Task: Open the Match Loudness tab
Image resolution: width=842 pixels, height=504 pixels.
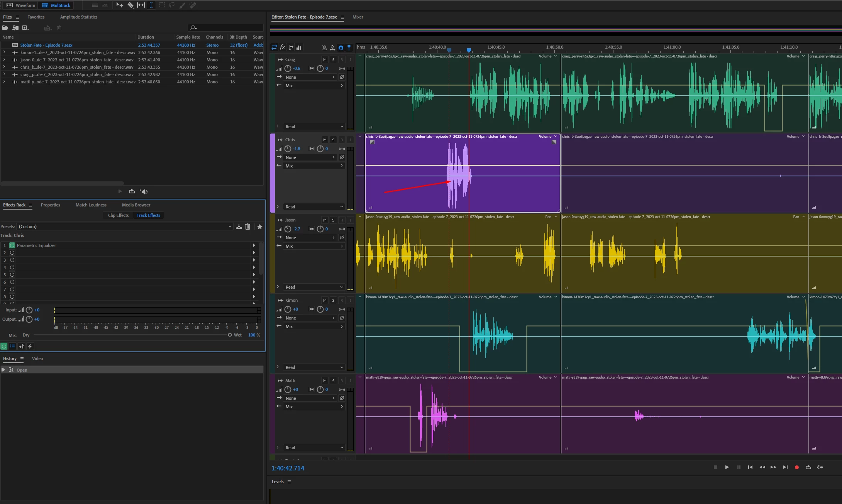Action: (x=91, y=205)
